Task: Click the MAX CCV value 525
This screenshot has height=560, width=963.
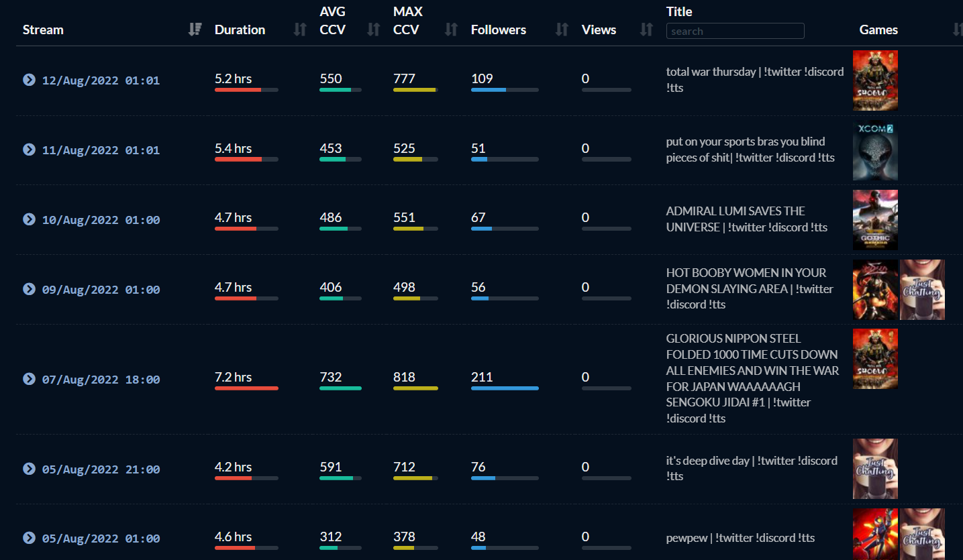Action: [404, 148]
